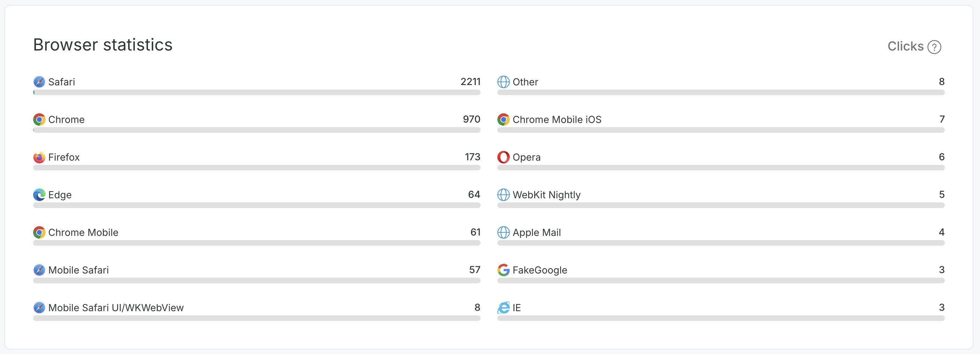Select the Opera count '6'
Screen dimensions: 980x354
(942, 157)
